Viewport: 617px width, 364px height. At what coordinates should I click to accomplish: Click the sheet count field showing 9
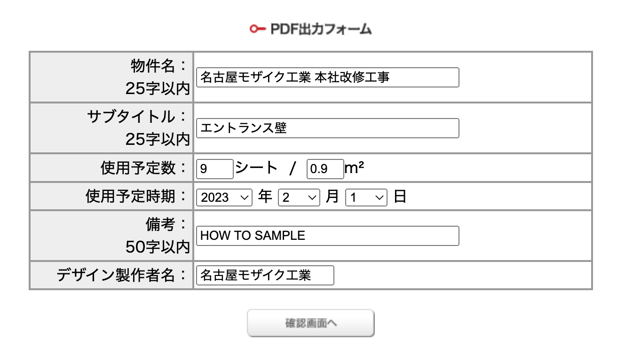coord(214,169)
